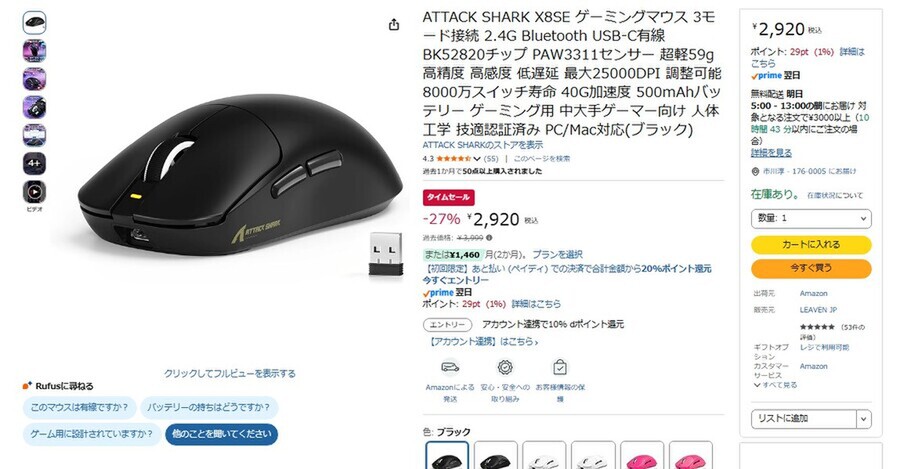Open the quantity dropdown
The image size is (900, 469).
click(811, 219)
